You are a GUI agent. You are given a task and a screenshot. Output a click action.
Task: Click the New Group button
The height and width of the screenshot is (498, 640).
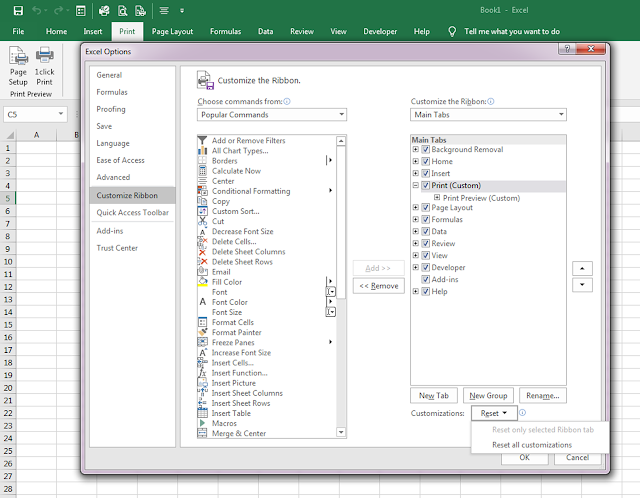[x=488, y=396]
